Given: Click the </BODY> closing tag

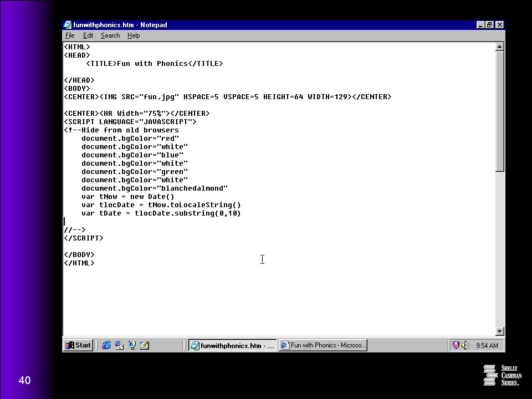Looking at the screenshot, I should click(x=79, y=255).
